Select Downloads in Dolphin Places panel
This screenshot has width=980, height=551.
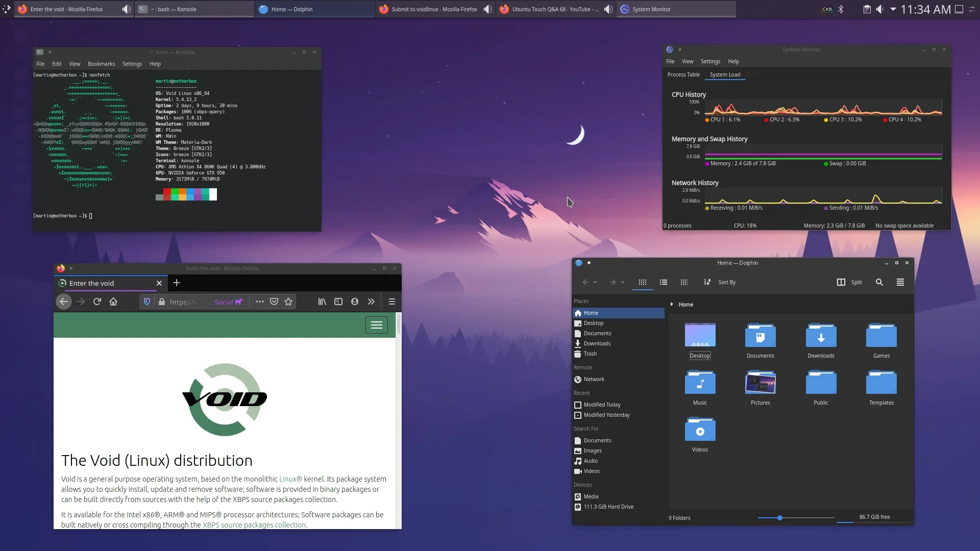(x=619, y=343)
